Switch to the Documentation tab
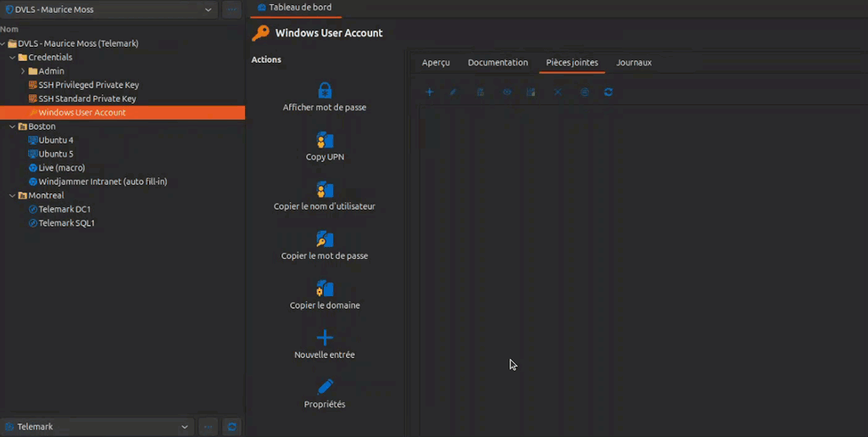 click(498, 63)
